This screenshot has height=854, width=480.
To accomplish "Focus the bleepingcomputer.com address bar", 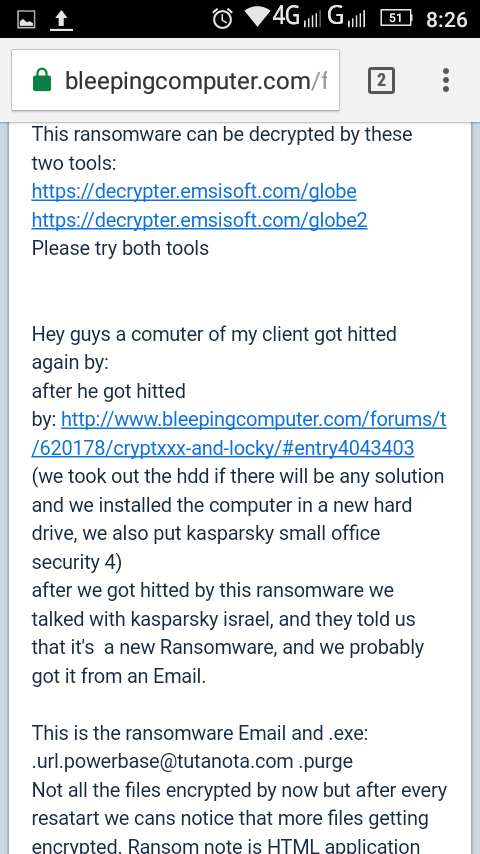I will point(175,80).
